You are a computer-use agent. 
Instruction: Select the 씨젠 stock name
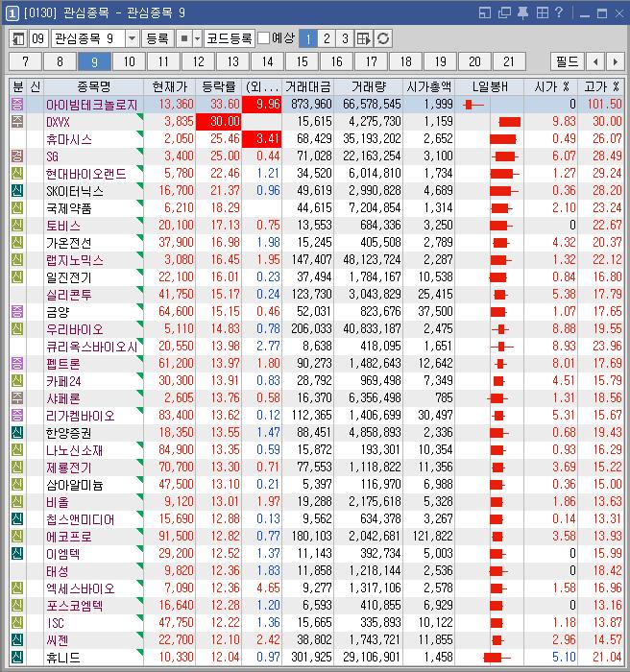tap(57, 640)
